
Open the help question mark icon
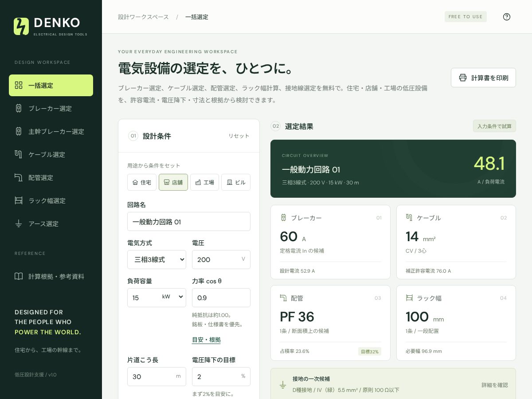click(507, 17)
